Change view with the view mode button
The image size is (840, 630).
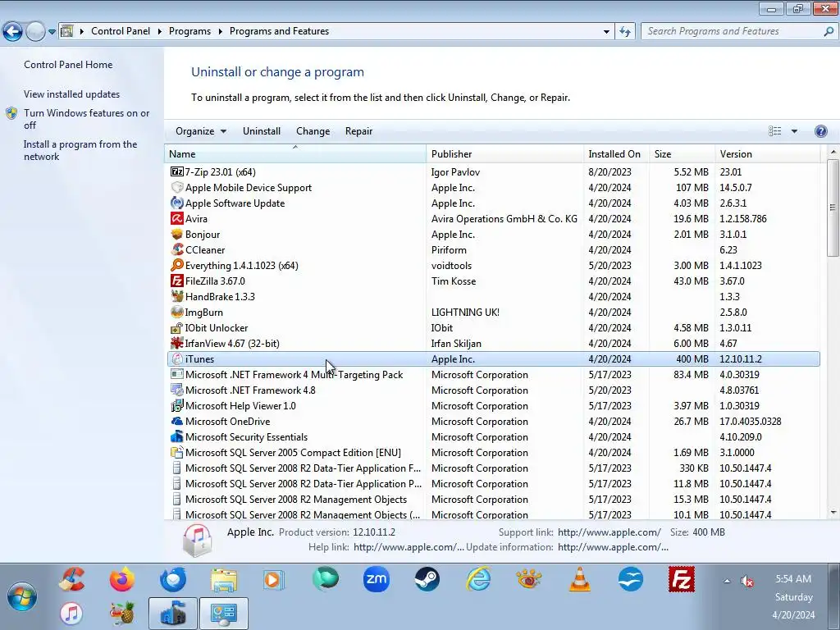(x=774, y=131)
